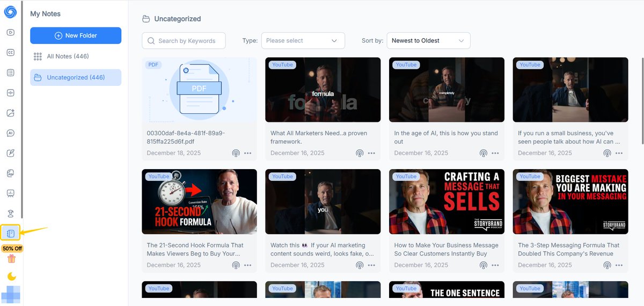
Task: Open 'Crafting a Message That Sells' thumbnail
Action: point(447,202)
